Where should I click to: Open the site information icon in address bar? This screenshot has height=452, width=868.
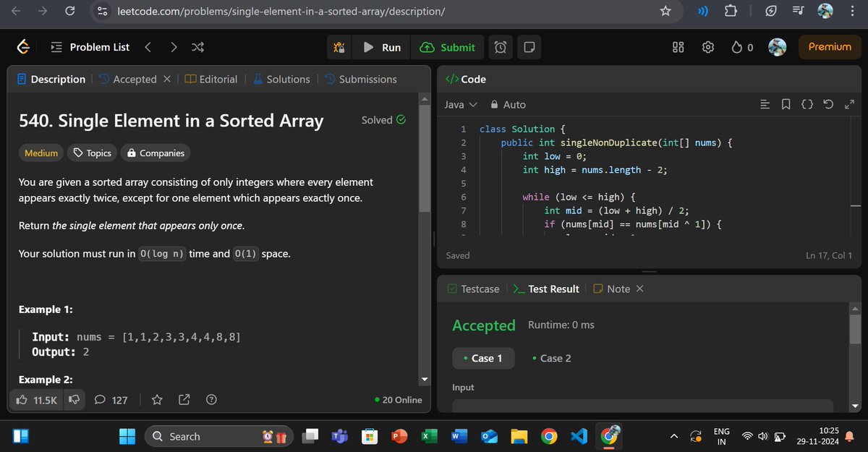tap(103, 12)
